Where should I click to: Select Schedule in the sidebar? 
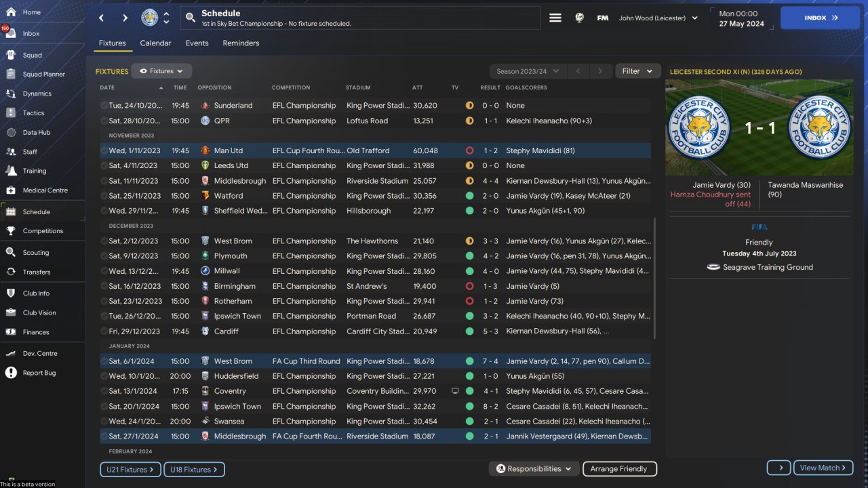tap(37, 211)
